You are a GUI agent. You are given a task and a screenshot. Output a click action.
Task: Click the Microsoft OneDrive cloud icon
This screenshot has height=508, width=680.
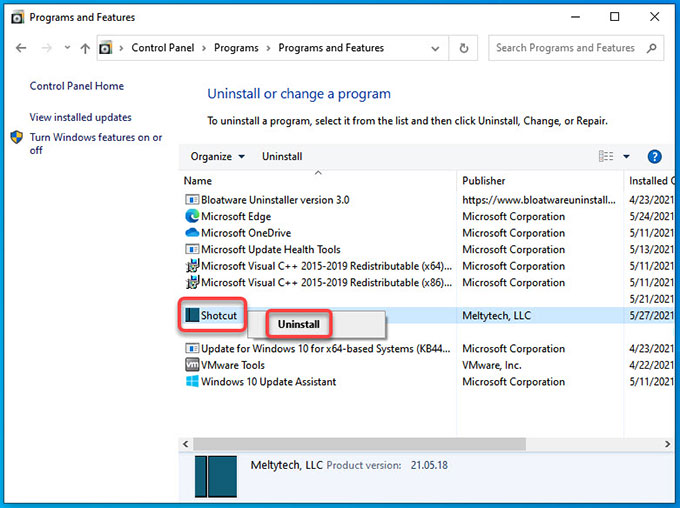[192, 233]
